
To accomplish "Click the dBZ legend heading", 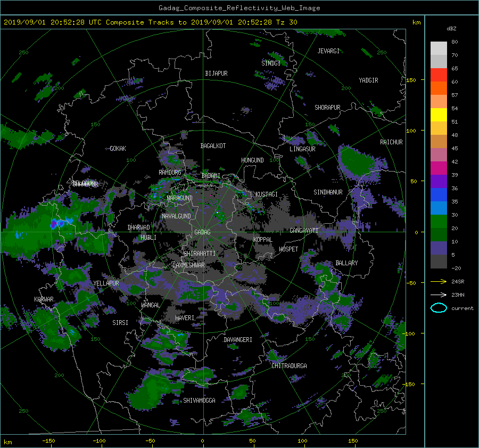I will coord(451,29).
